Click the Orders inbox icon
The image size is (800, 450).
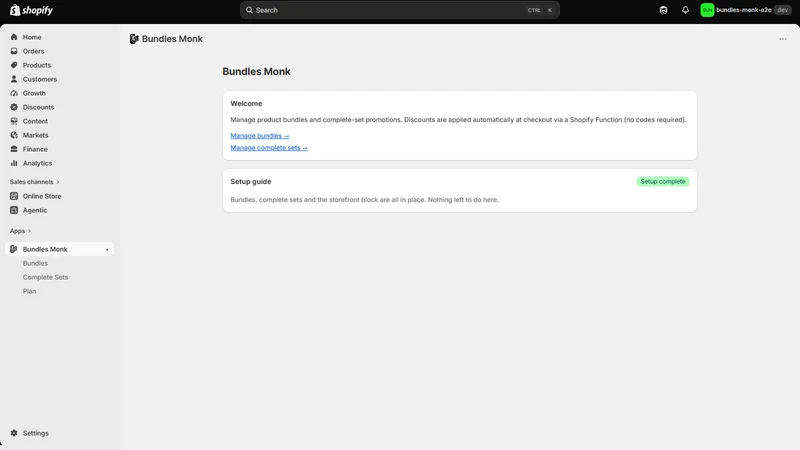[14, 51]
